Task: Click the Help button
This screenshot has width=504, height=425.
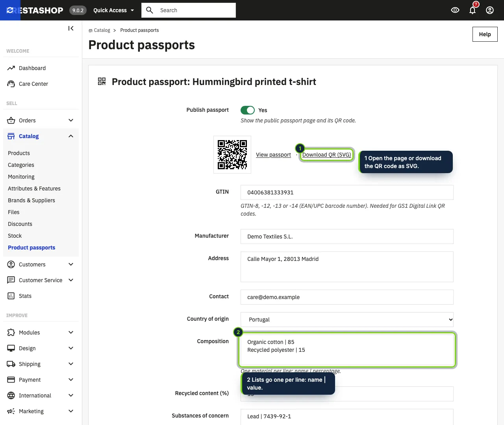Action: [x=485, y=34]
